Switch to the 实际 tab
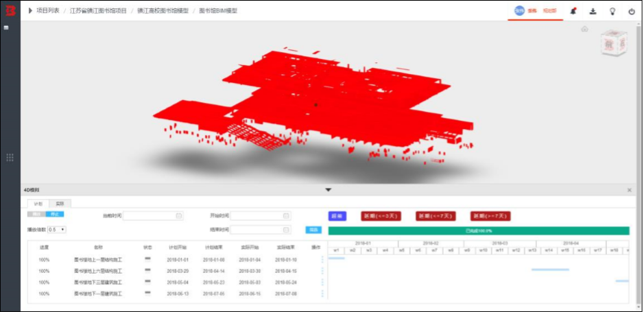This screenshot has height=312, width=644. [x=60, y=204]
